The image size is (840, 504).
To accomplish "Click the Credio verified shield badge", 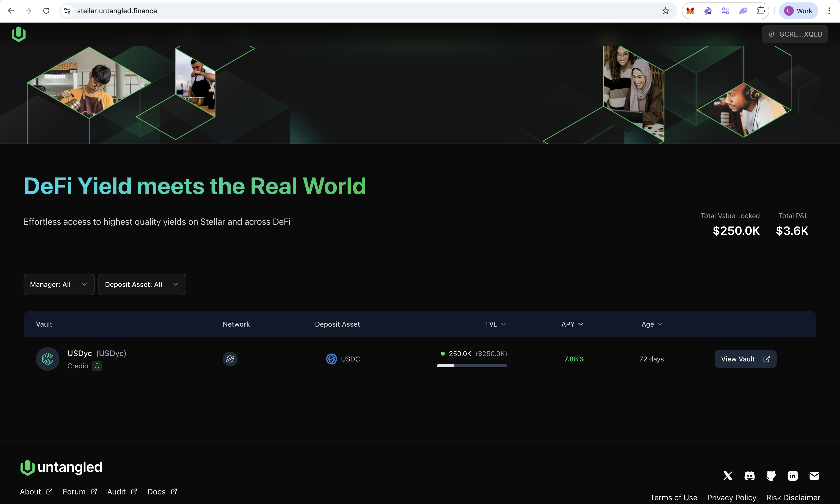I will tap(97, 366).
